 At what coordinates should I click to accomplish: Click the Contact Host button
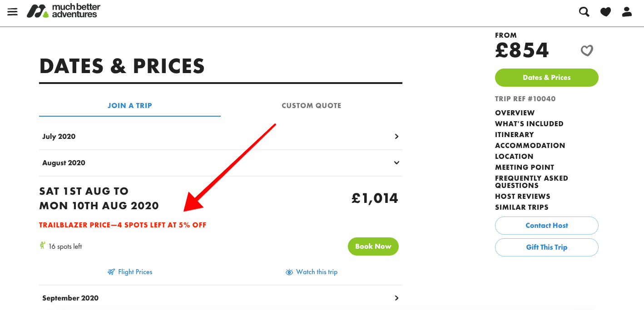(546, 226)
